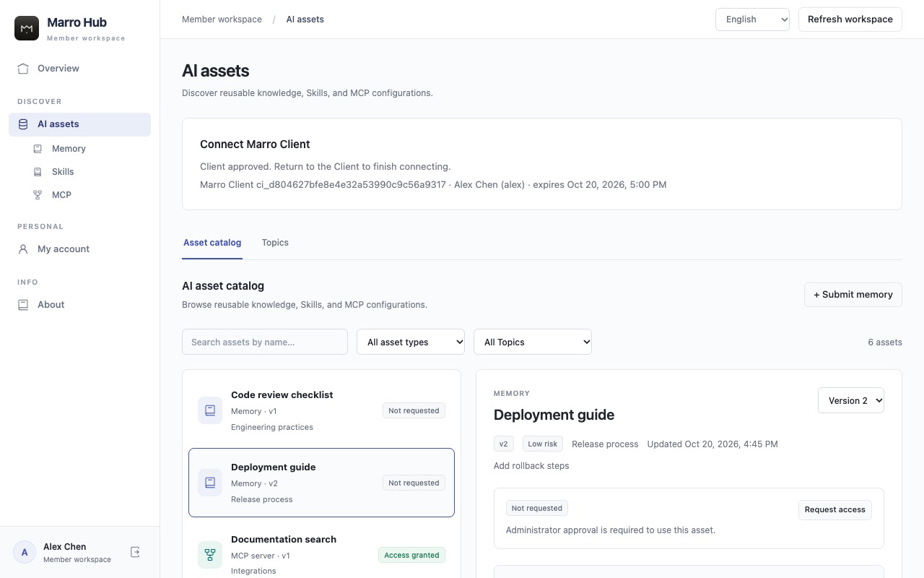Click the About book icon
This screenshot has width=924, height=578.
[23, 305]
